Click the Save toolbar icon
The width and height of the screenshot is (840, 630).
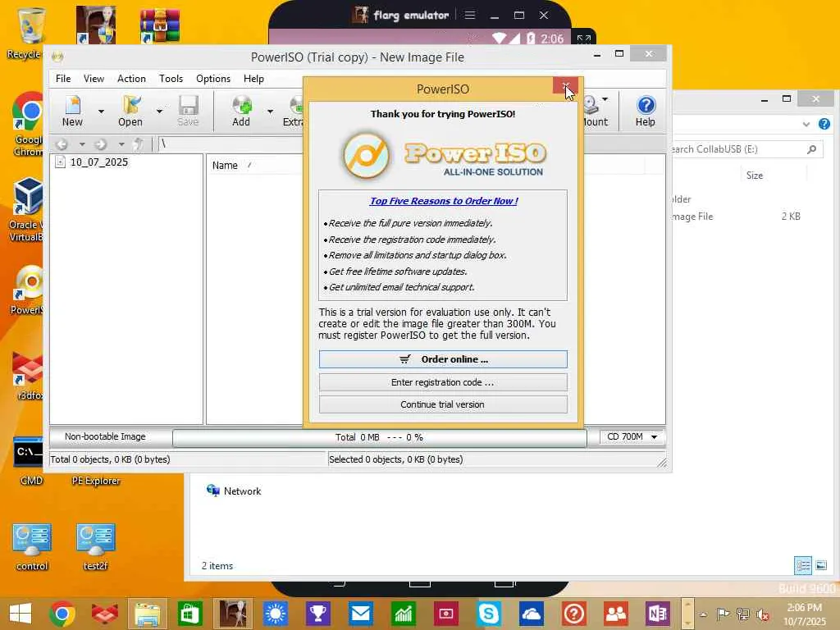coord(188,111)
